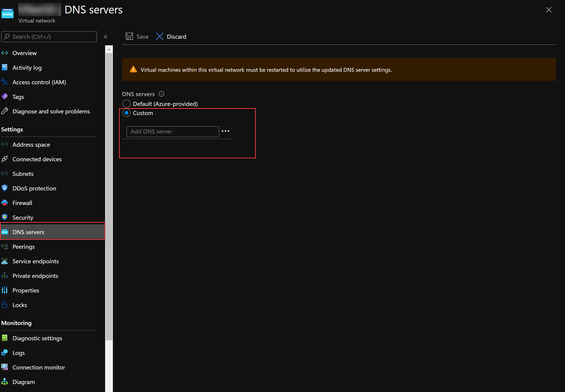This screenshot has height=392, width=565.
Task: Click the Firewall cloud icon
Action: point(4,203)
